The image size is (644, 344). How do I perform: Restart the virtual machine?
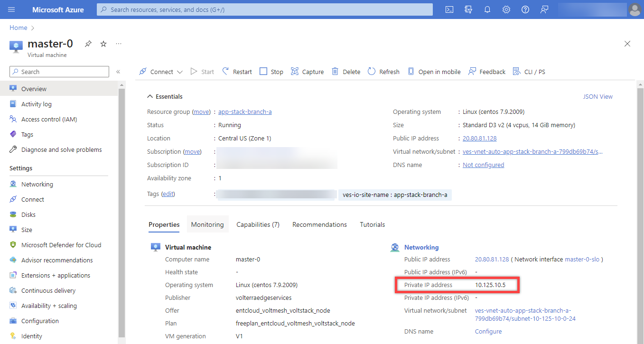pyautogui.click(x=237, y=72)
